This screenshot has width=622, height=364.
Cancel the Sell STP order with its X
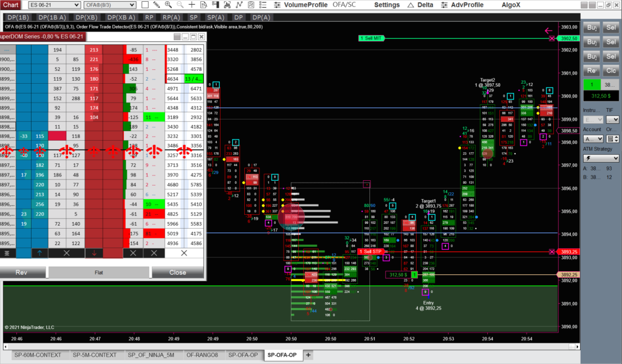(552, 252)
